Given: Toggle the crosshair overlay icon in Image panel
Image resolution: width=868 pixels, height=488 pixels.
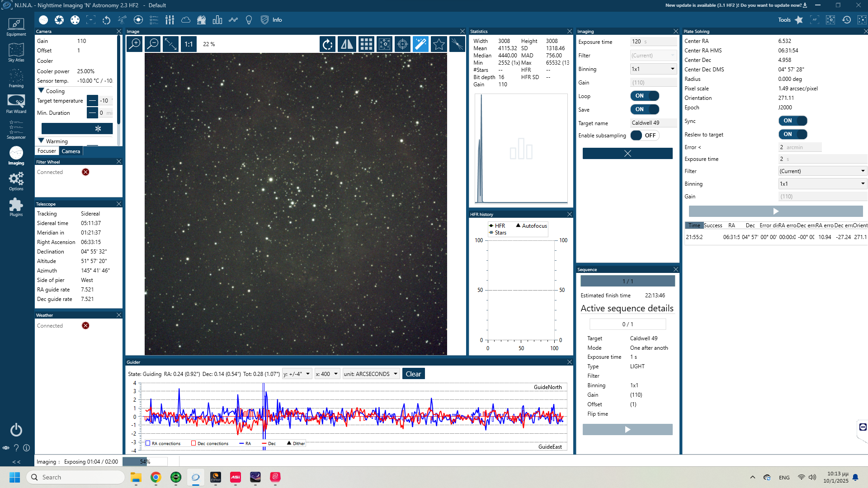Looking at the screenshot, I should point(402,44).
